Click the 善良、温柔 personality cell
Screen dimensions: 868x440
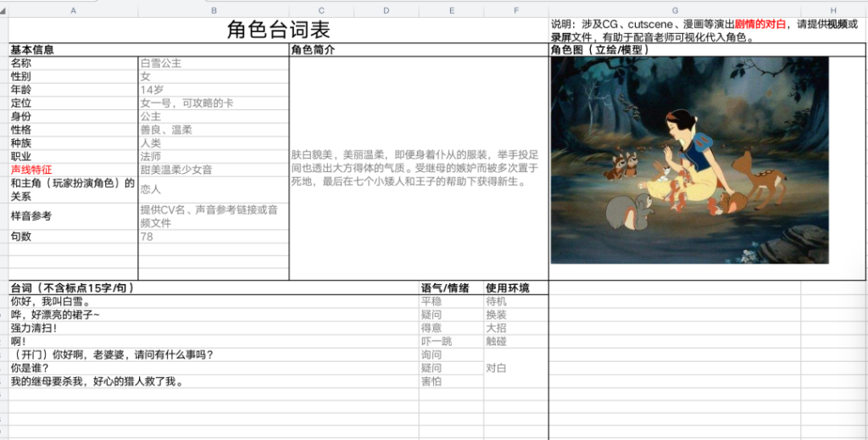pyautogui.click(x=214, y=130)
